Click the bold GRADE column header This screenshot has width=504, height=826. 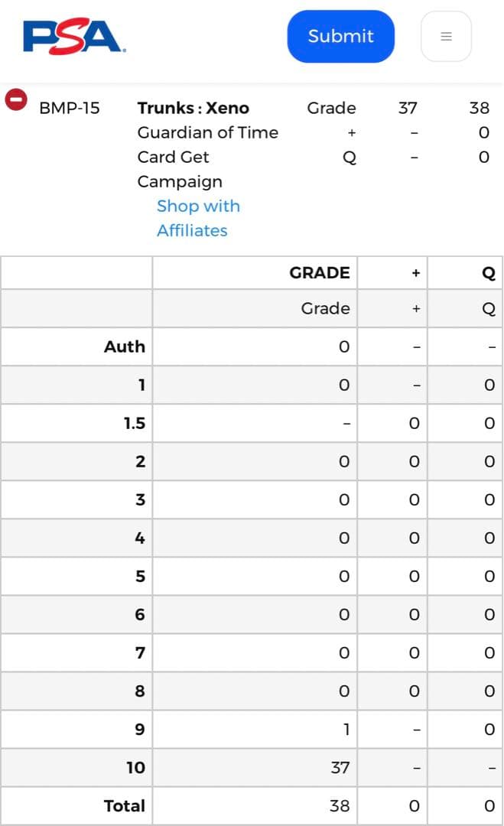[x=319, y=273]
